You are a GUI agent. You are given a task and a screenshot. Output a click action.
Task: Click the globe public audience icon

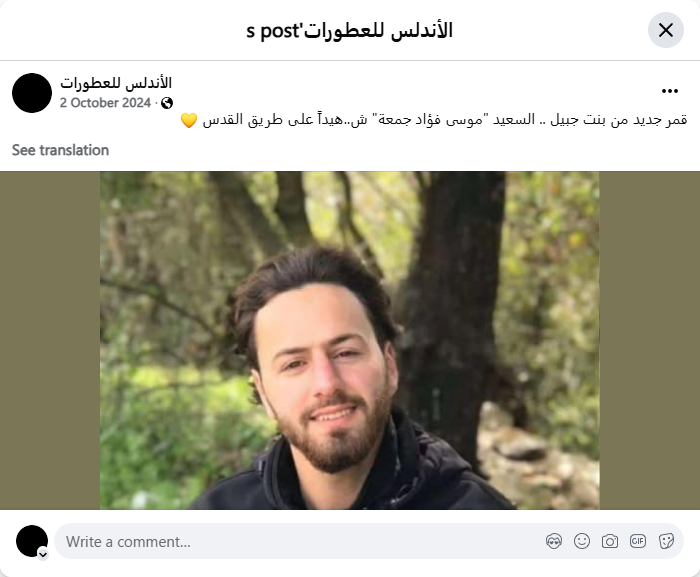[167, 103]
